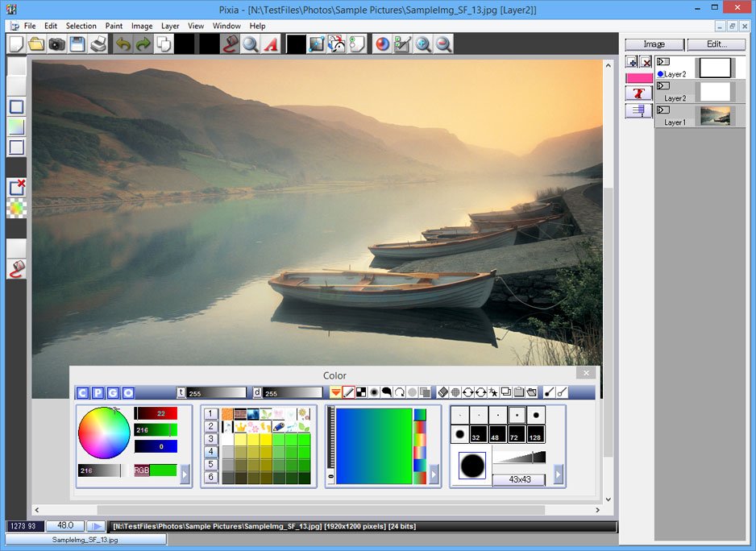
Task: Click the Save floppy disk icon
Action: pyautogui.click(x=77, y=44)
